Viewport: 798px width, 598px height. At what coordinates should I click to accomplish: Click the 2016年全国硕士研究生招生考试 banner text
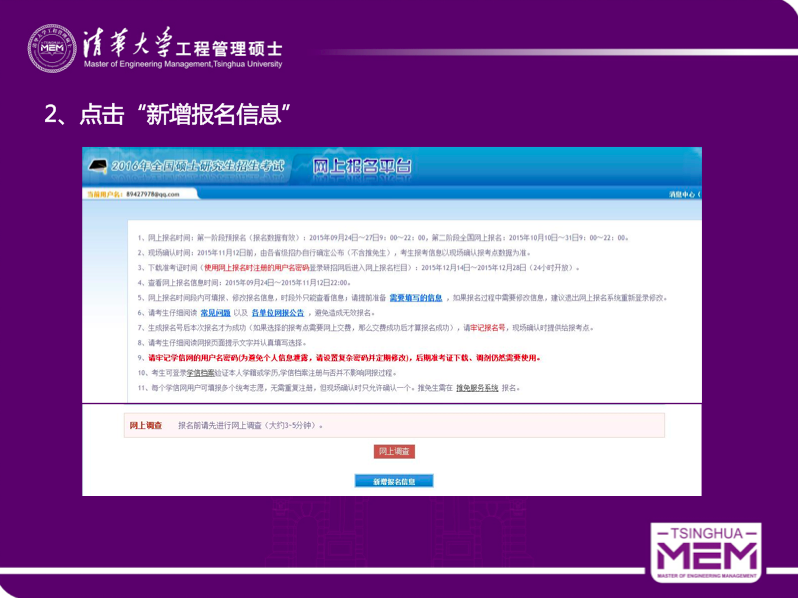(197, 166)
